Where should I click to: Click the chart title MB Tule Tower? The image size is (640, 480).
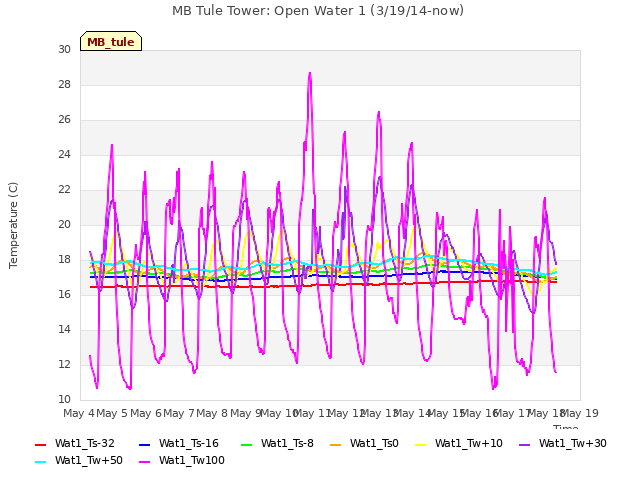click(x=318, y=11)
